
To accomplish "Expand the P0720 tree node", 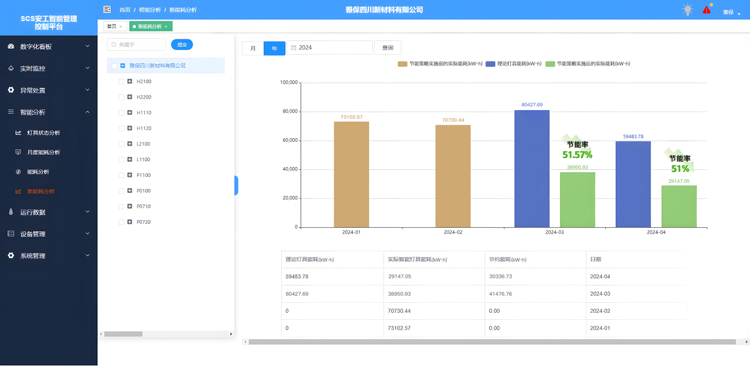I will point(130,222).
